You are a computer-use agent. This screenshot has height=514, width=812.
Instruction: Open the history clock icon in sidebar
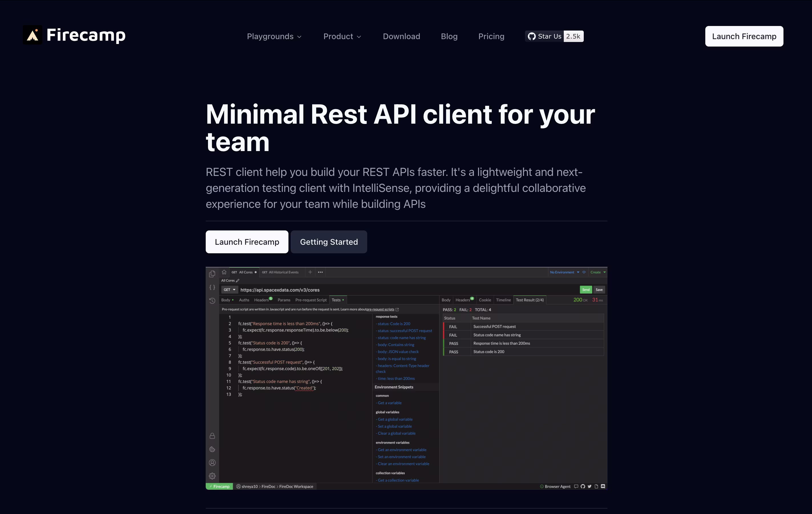212,301
